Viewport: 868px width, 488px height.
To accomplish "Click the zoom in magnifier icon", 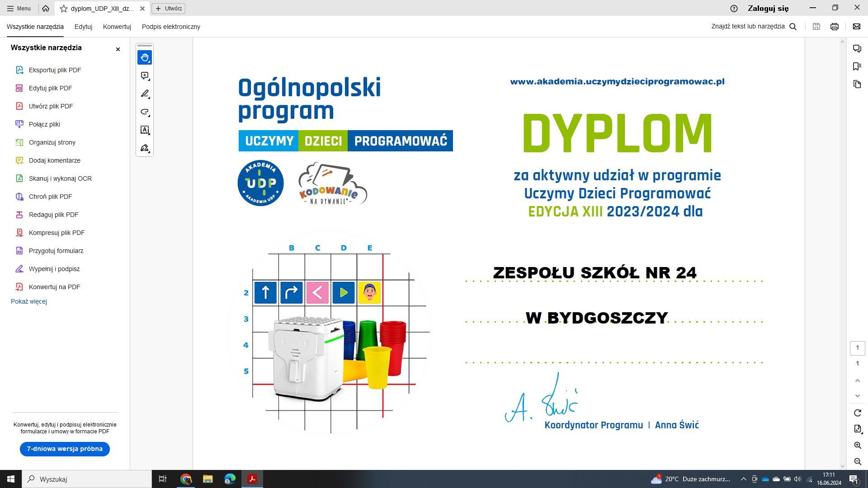I will 858,445.
